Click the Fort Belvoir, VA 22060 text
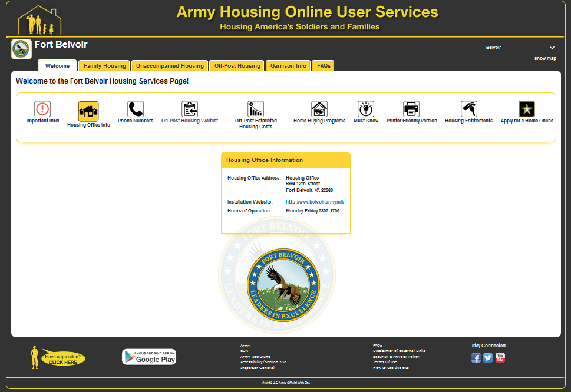This screenshot has width=571, height=392. pos(309,190)
